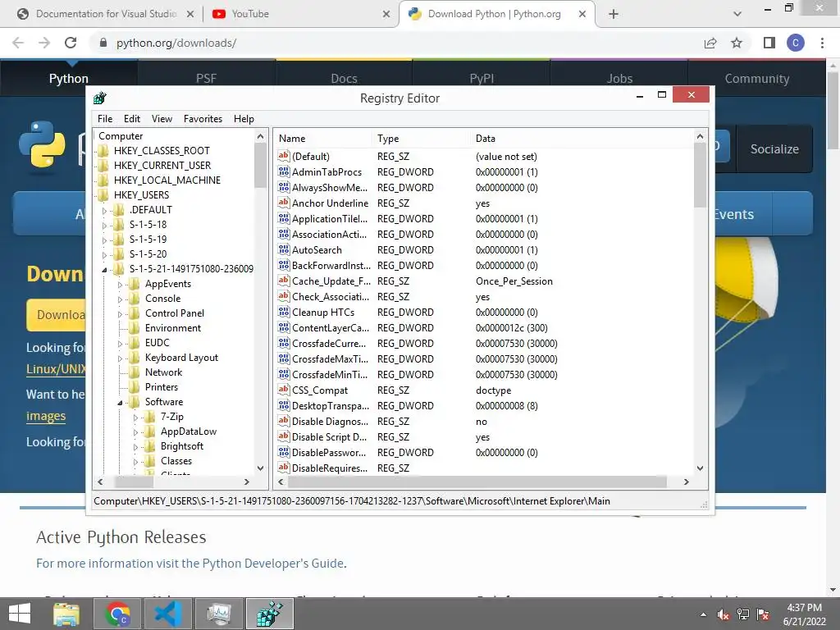
Task: Select the DesktopTranspa... value name
Action: pyautogui.click(x=330, y=406)
